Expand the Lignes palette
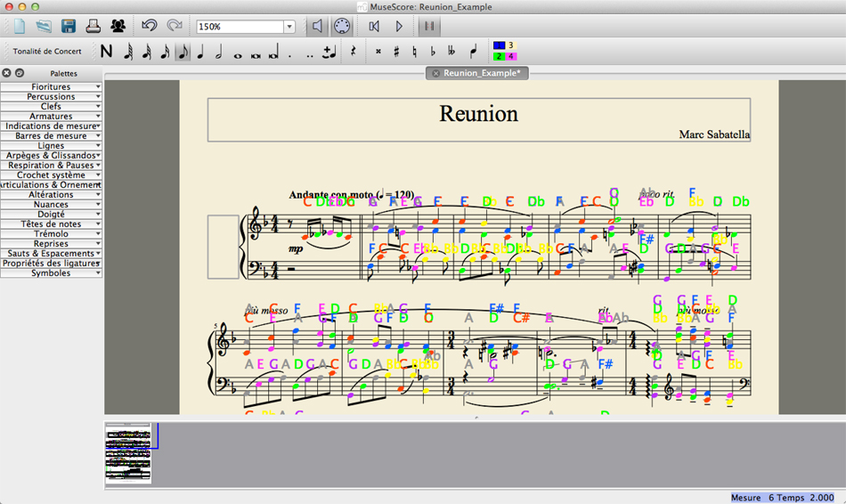This screenshot has height=504, width=846. pos(52,146)
